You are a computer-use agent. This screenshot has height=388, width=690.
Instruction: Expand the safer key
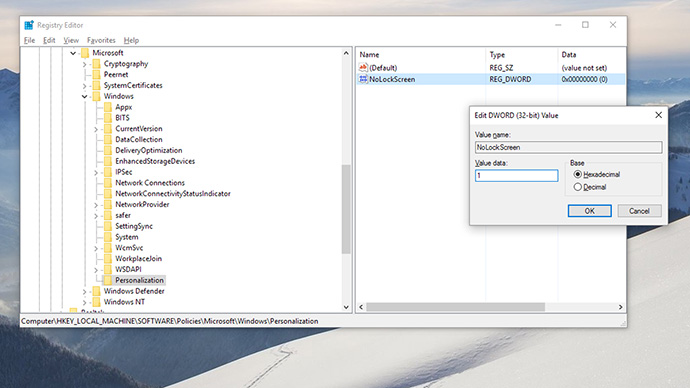[96, 216]
